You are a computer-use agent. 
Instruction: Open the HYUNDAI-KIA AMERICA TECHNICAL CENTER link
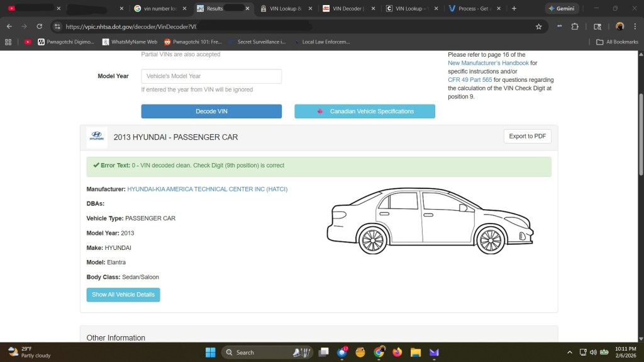coord(207,189)
